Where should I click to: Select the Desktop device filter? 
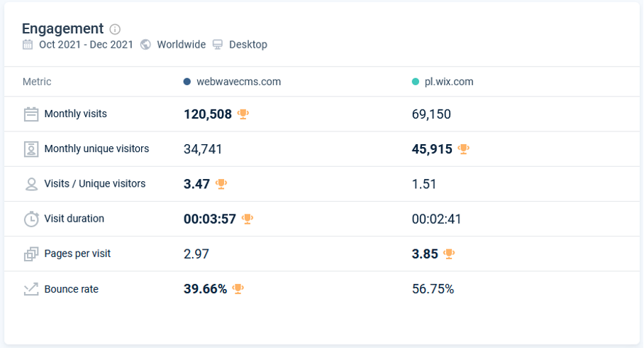(248, 45)
